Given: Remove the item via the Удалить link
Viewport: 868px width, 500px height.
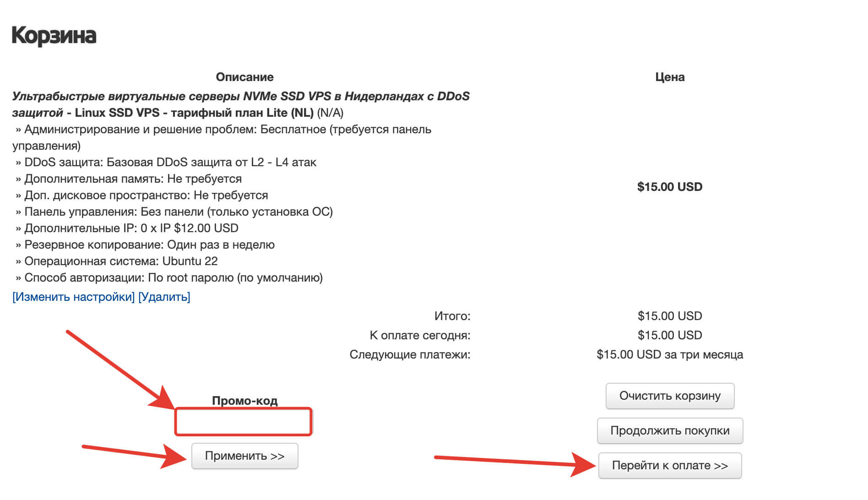Looking at the screenshot, I should point(164,297).
